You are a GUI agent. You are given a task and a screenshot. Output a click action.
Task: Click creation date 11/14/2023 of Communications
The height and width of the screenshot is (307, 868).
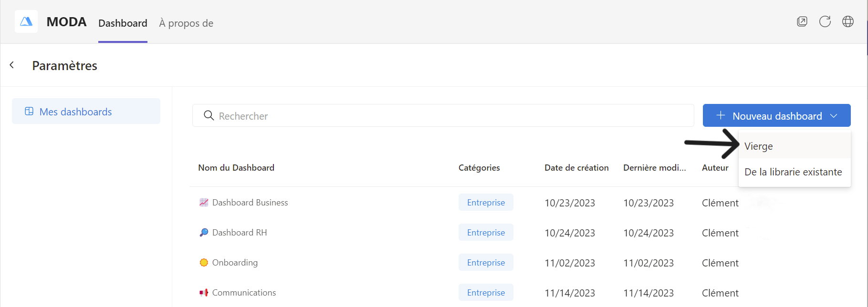(x=570, y=293)
